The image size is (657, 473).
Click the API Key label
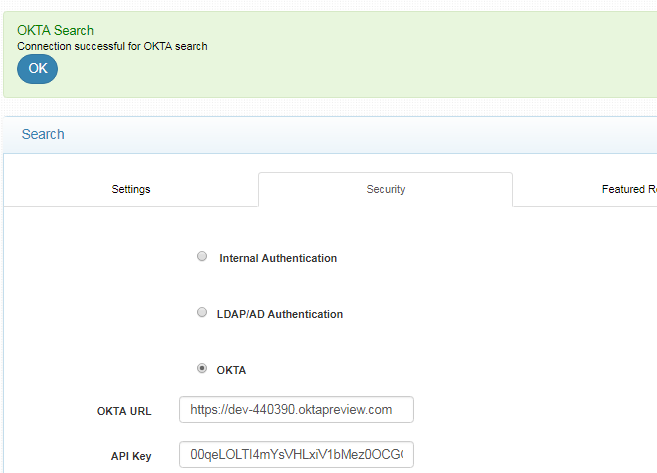pyautogui.click(x=131, y=456)
